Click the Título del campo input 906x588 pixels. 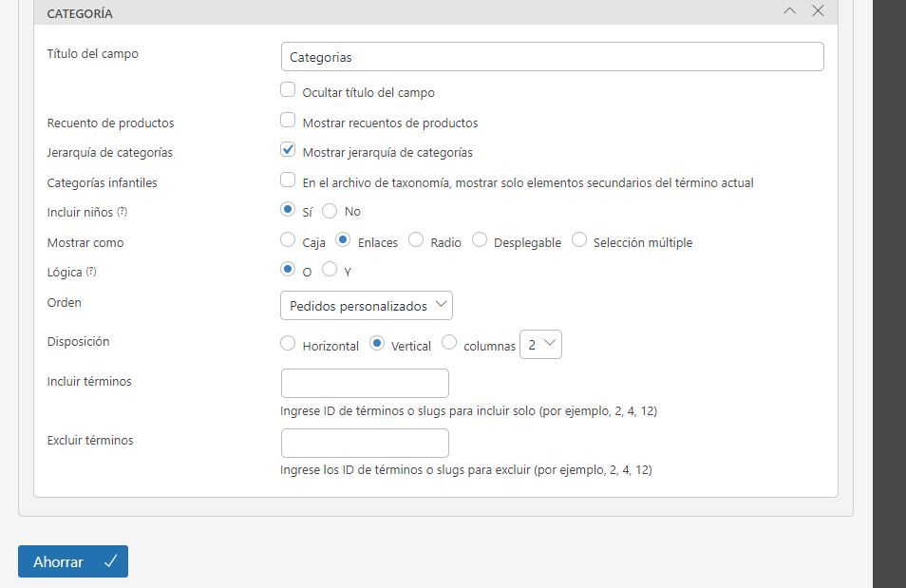[552, 57]
